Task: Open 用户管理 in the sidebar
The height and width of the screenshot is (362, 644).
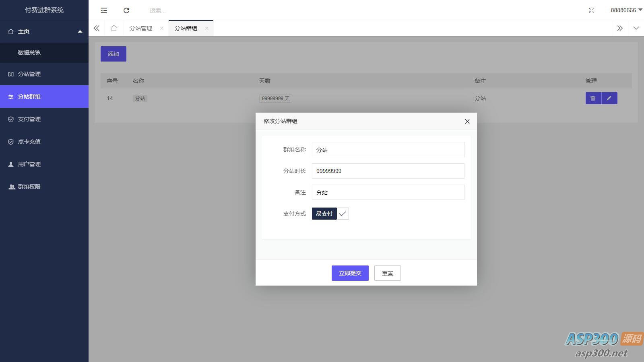Action: coord(29,164)
